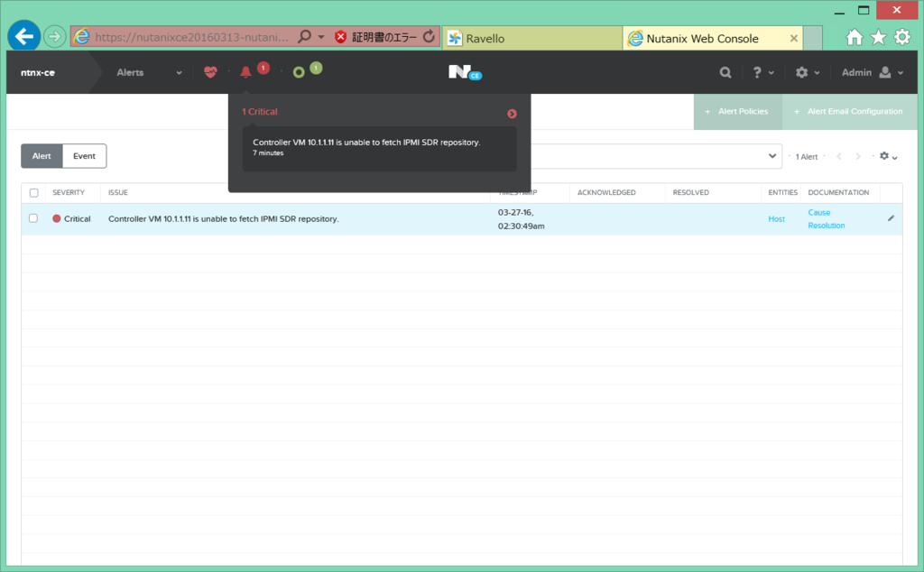The image size is (924, 572).
Task: Open the Admin user menu
Action: [873, 72]
